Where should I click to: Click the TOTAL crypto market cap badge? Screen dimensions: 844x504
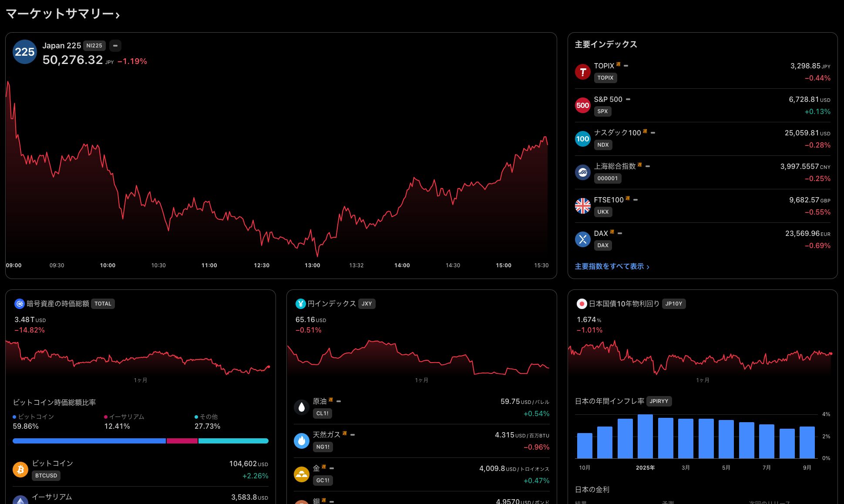point(103,304)
